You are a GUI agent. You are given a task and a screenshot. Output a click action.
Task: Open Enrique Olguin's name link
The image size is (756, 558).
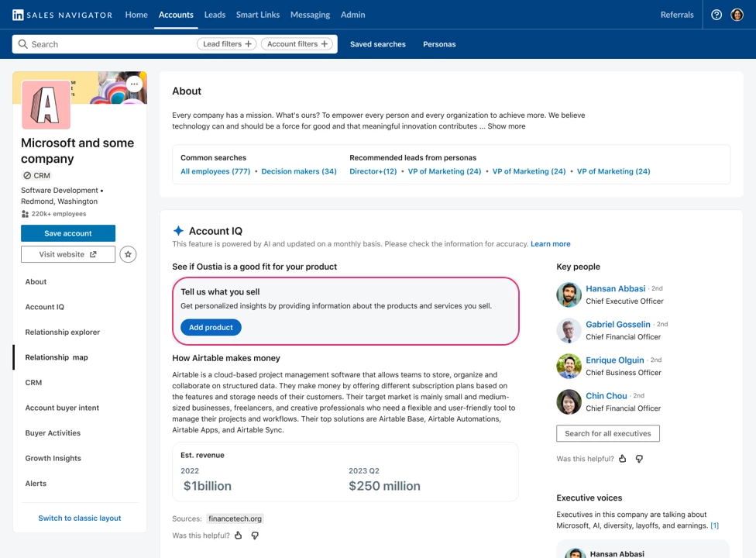click(615, 360)
